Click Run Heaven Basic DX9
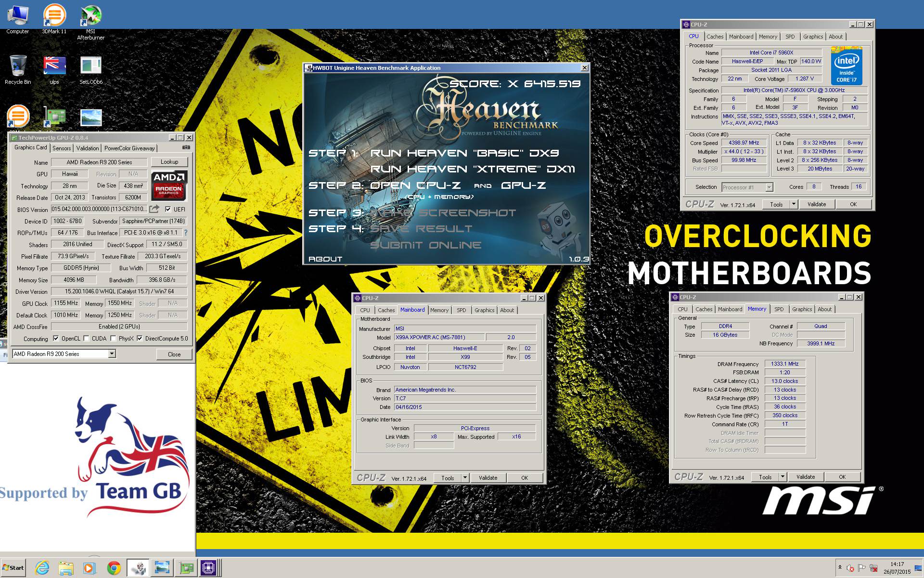This screenshot has width=924, height=578. pyautogui.click(x=464, y=153)
